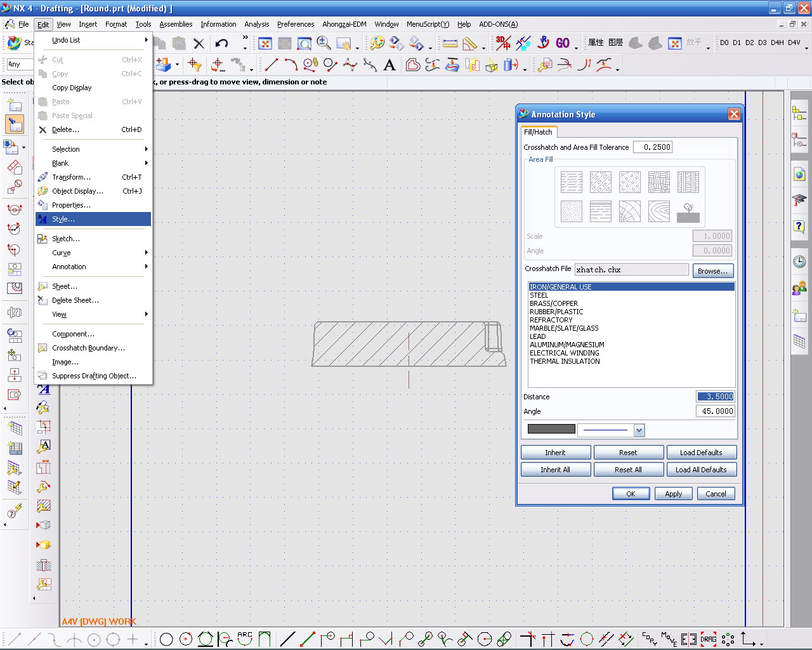Image resolution: width=812 pixels, height=650 pixels.
Task: Expand the Annotation submenu
Action: (93, 267)
